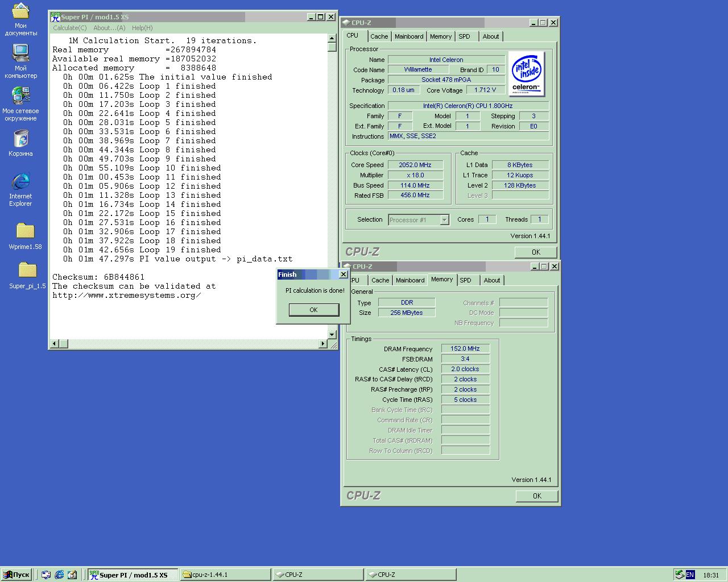Click the Multiplier x 18.0 value
Screen dimensions: 728x582
point(415,175)
